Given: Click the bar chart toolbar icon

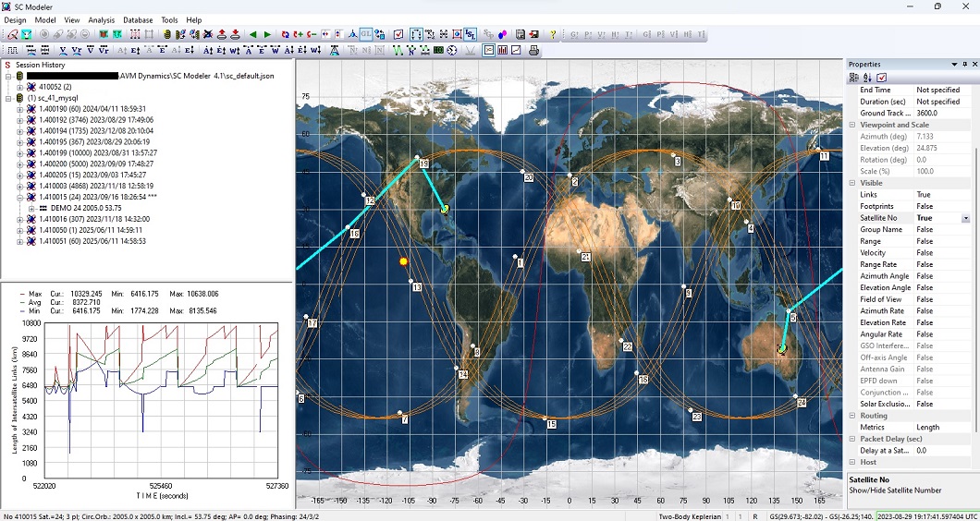Looking at the screenshot, I should (x=502, y=50).
